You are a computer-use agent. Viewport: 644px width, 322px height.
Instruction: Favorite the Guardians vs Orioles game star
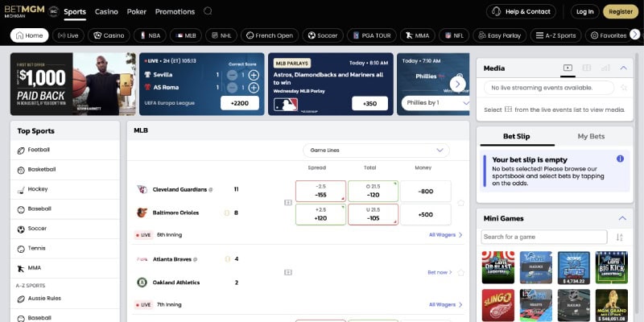click(460, 203)
